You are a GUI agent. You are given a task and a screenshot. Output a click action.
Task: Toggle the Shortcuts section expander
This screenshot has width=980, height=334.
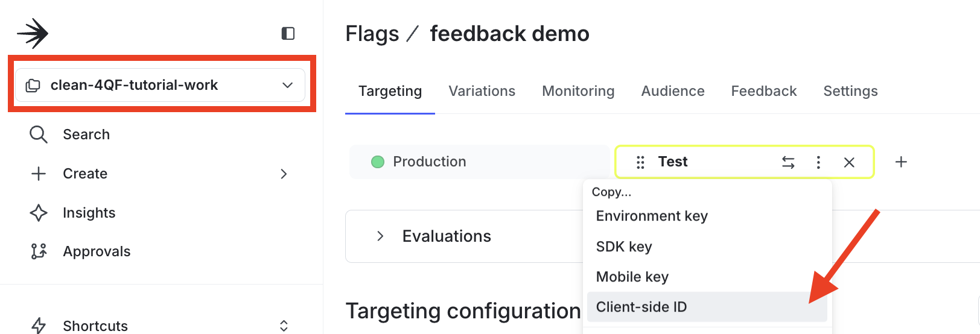[x=284, y=326]
